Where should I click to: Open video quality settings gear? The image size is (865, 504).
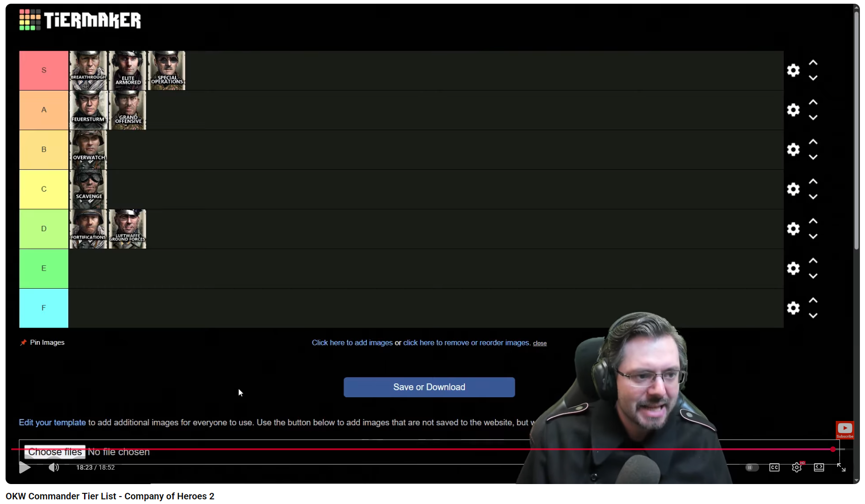pos(797,467)
